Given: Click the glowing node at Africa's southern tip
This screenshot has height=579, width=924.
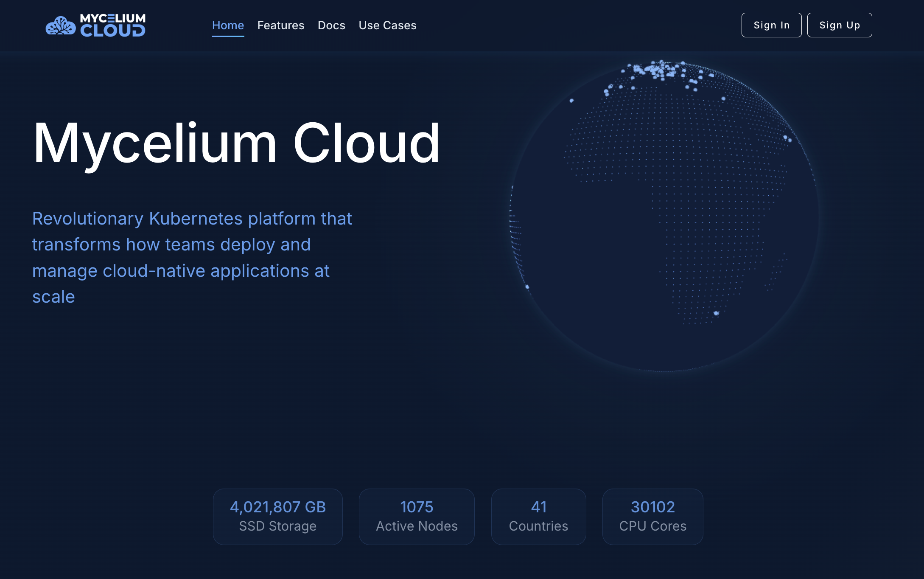Looking at the screenshot, I should point(716,313).
